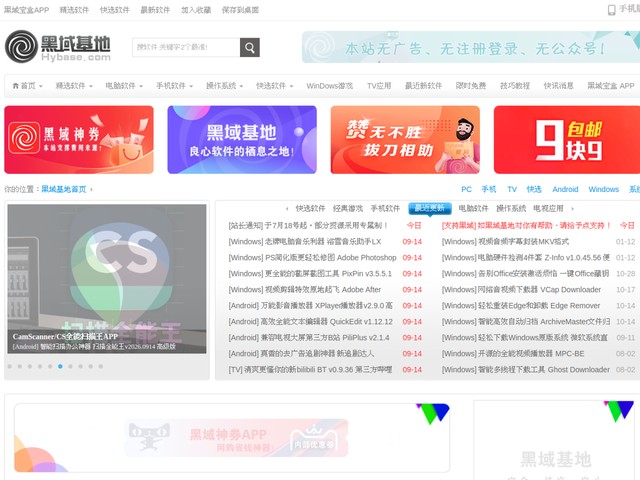This screenshot has width=640, height=480.
Task: Click 黑域宝盒APP link in top bar
Action: [27, 10]
